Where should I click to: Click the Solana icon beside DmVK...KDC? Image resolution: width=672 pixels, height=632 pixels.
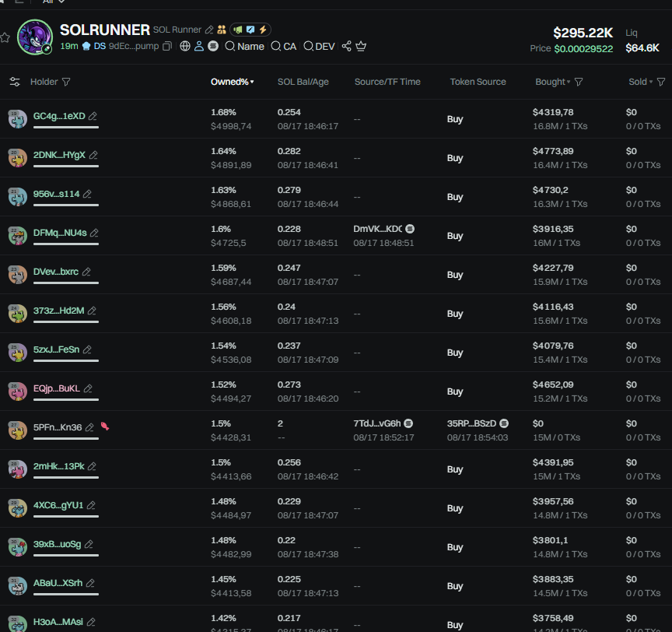tap(410, 229)
